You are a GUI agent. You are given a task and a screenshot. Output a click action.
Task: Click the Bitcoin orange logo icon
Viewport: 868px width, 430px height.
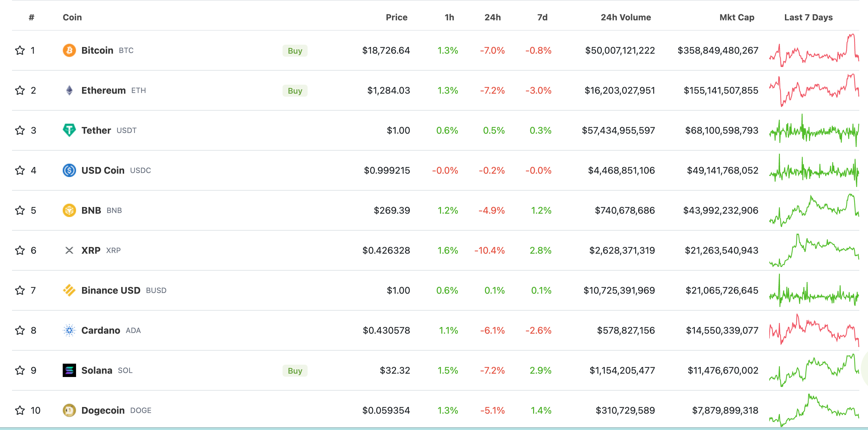point(69,51)
